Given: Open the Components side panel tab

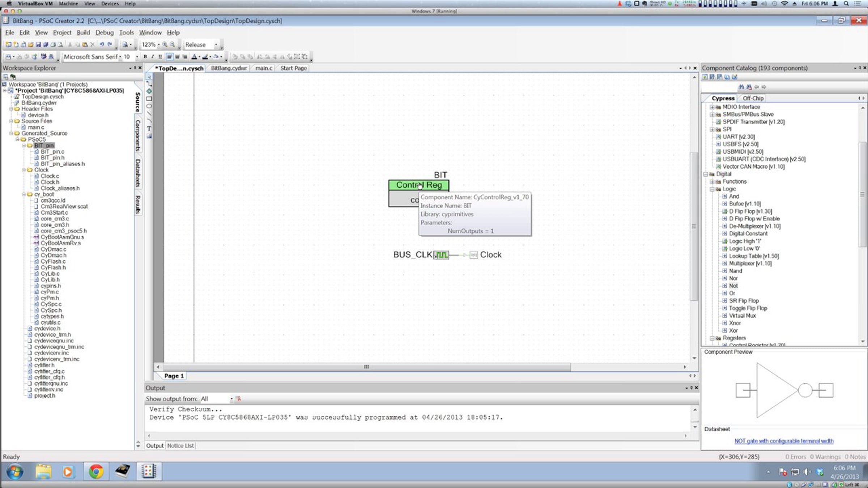Looking at the screenshot, I should (x=138, y=136).
